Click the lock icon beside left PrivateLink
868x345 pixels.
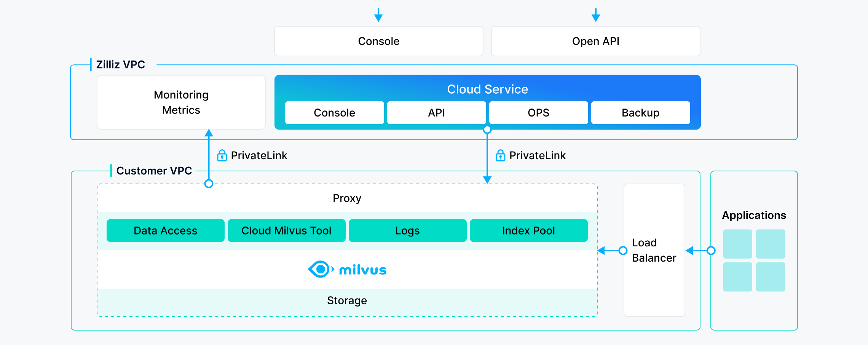(222, 155)
